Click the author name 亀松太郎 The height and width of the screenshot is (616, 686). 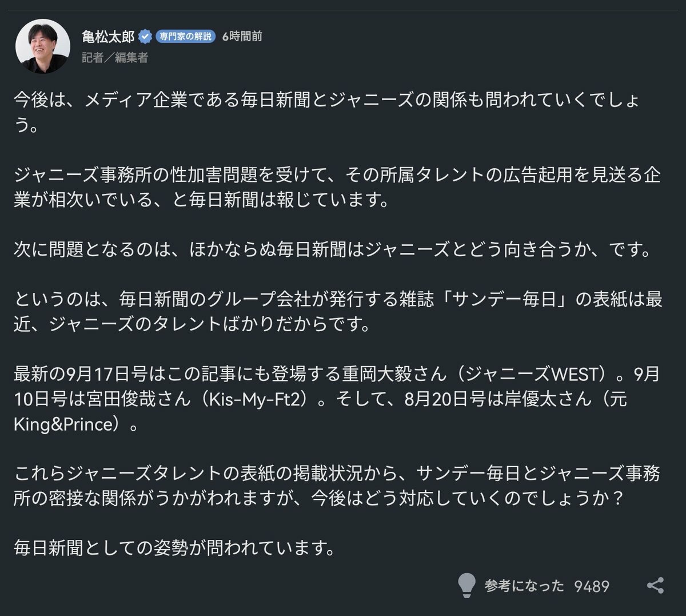point(108,37)
